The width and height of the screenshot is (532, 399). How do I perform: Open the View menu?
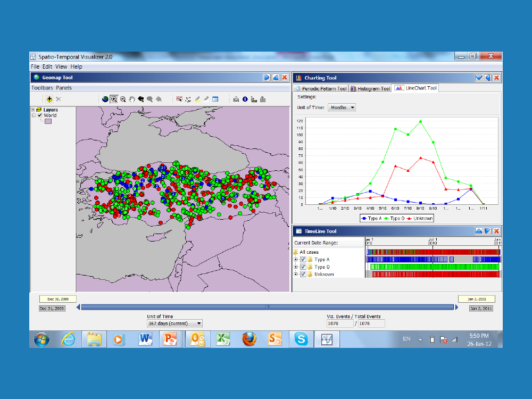coord(61,66)
